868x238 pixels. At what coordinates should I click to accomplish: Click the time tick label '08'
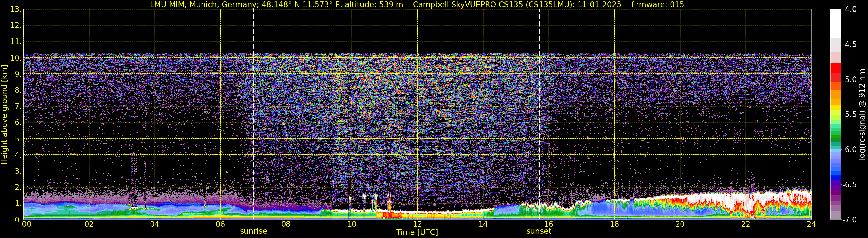[286, 224]
